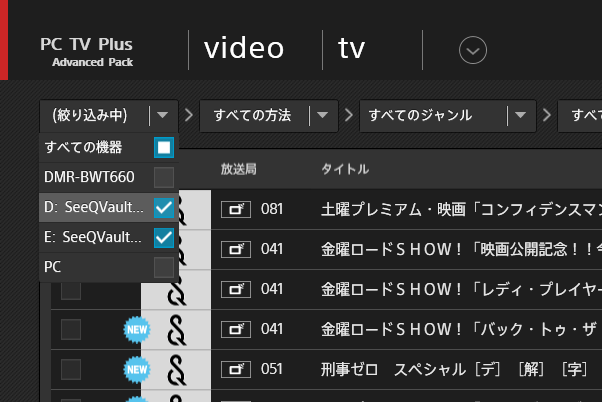Click the NEW badge in the 刑事ゼロ row
The image size is (602, 402).
[137, 369]
